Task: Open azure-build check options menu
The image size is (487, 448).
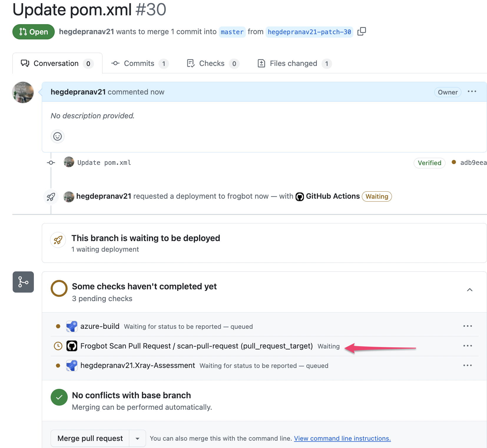Action: 467,326
